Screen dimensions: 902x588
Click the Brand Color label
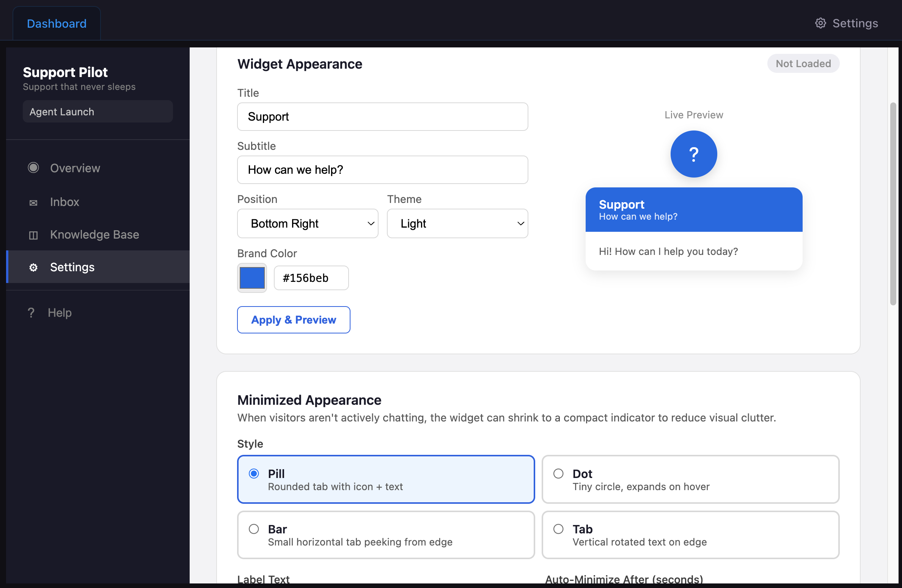[x=267, y=253]
